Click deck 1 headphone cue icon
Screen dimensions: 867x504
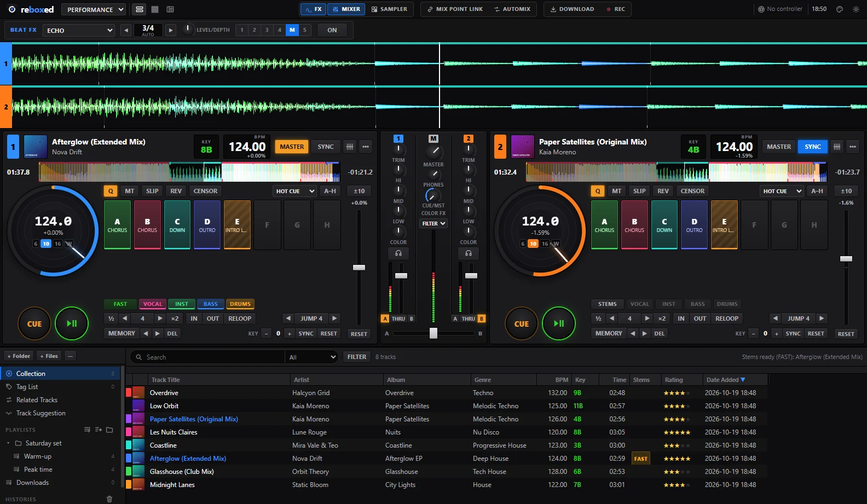click(x=398, y=253)
